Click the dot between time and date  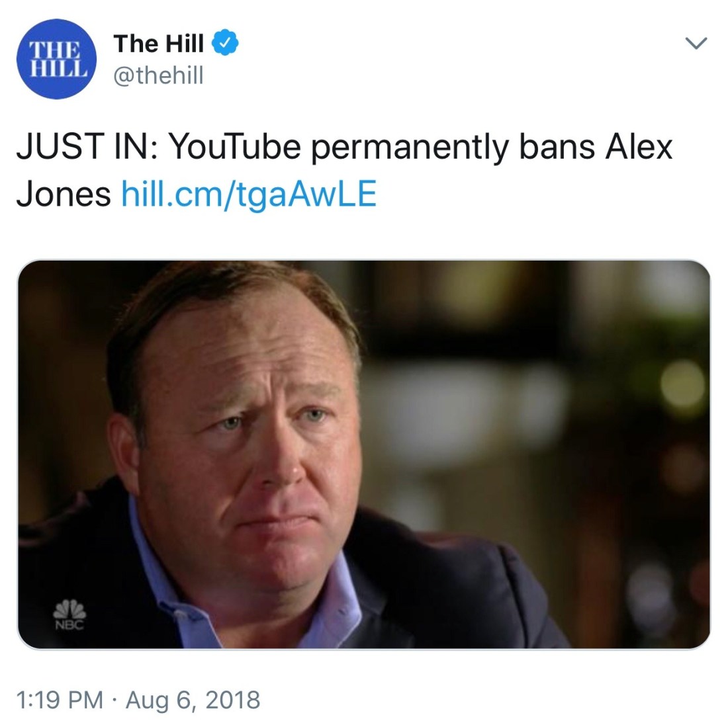(x=114, y=700)
